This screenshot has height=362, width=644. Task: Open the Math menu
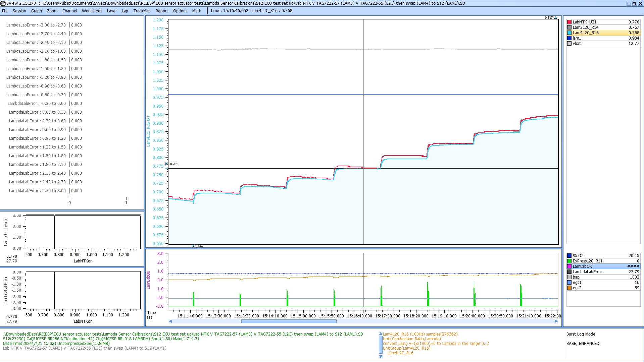point(197,11)
